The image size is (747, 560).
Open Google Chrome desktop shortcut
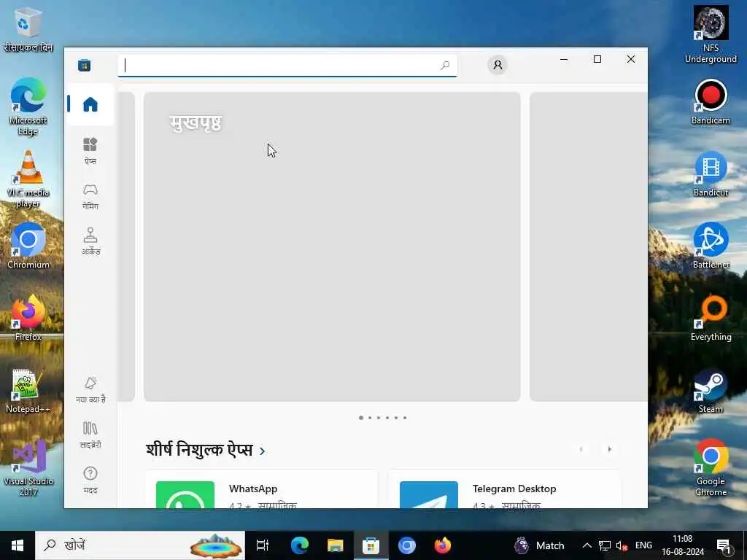(x=711, y=467)
